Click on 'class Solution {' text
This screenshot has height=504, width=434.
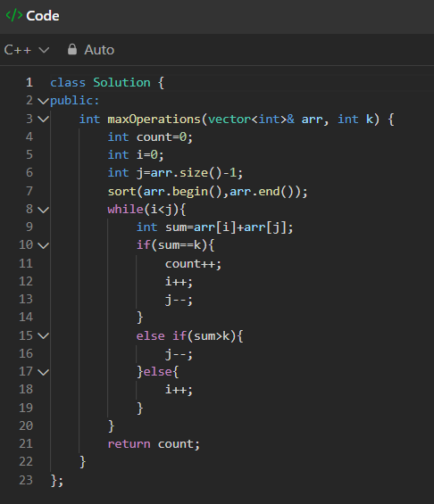click(107, 83)
